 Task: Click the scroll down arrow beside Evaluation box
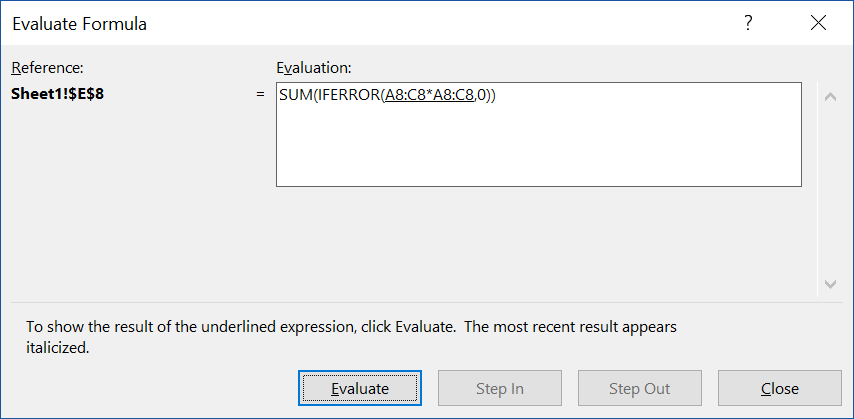(x=828, y=284)
